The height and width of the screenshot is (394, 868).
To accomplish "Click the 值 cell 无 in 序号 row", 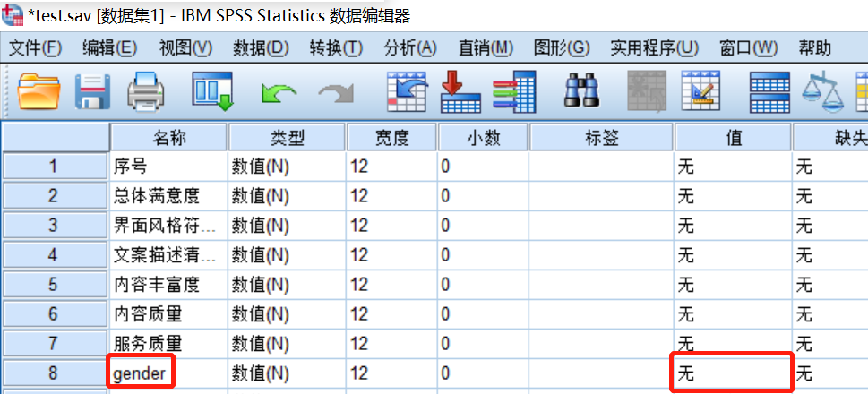I will (x=734, y=166).
